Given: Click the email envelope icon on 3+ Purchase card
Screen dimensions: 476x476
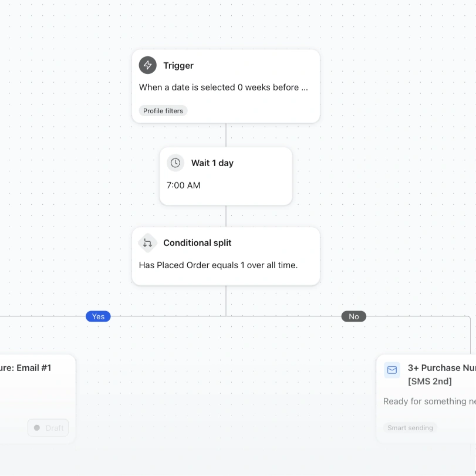Looking at the screenshot, I should 392,370.
